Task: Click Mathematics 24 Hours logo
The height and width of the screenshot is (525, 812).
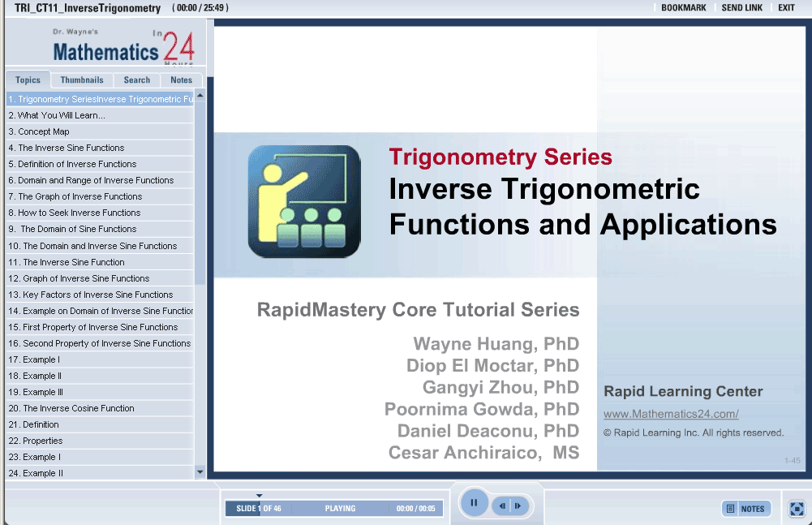Action: pyautogui.click(x=123, y=46)
